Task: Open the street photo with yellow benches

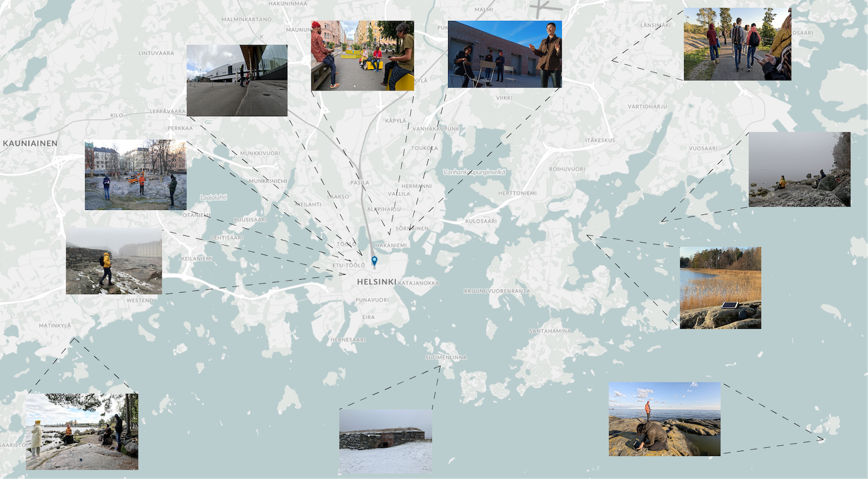Action: click(363, 56)
